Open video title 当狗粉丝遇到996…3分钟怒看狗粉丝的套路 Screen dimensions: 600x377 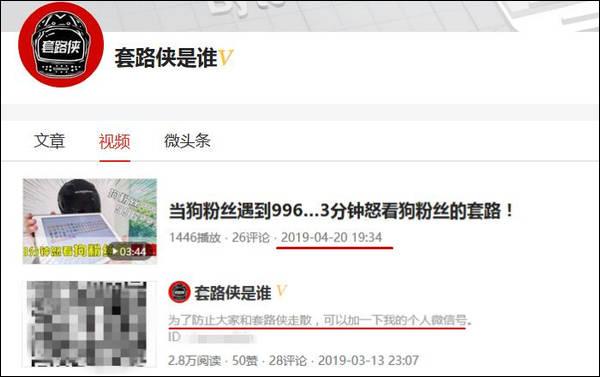[341, 211]
